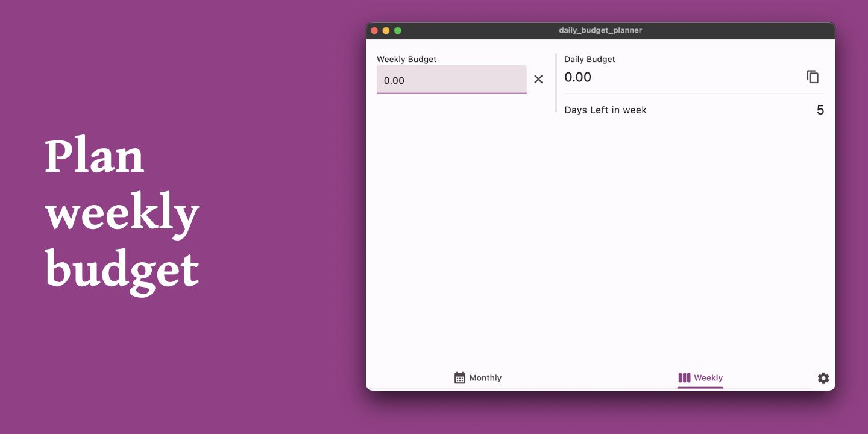Viewport: 868px width, 434px height.
Task: Clear the Weekly Budget with the × icon
Action: (x=538, y=79)
